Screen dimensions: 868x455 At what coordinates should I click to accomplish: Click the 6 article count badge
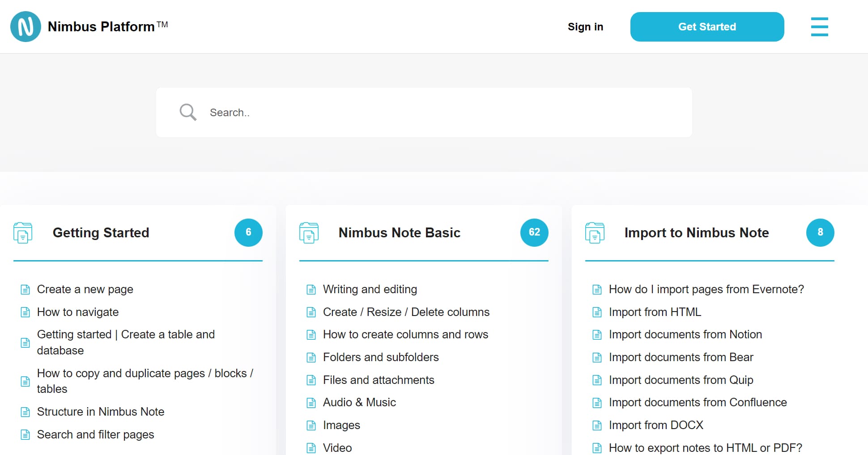[x=248, y=232]
